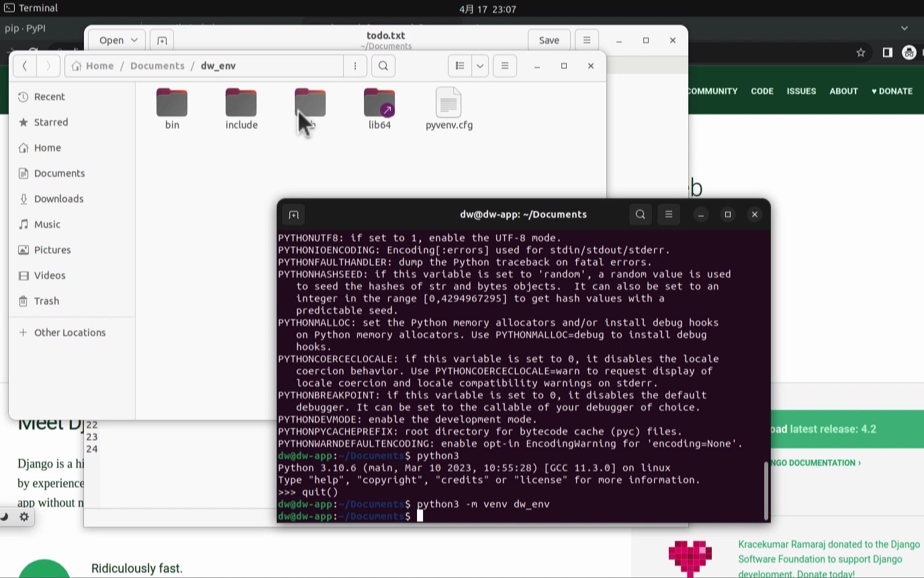Viewport: 924px width, 578px height.
Task: Open the text editor hamburger menu
Action: (x=586, y=40)
